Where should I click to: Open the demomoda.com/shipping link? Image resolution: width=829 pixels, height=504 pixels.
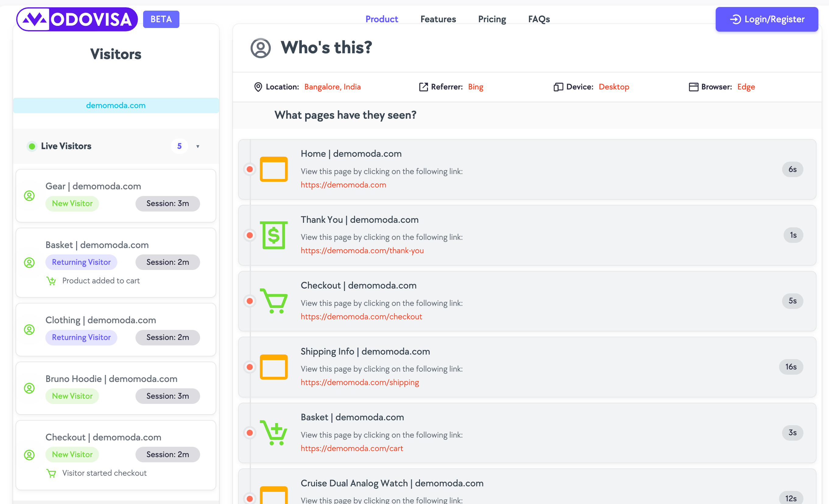[359, 382]
